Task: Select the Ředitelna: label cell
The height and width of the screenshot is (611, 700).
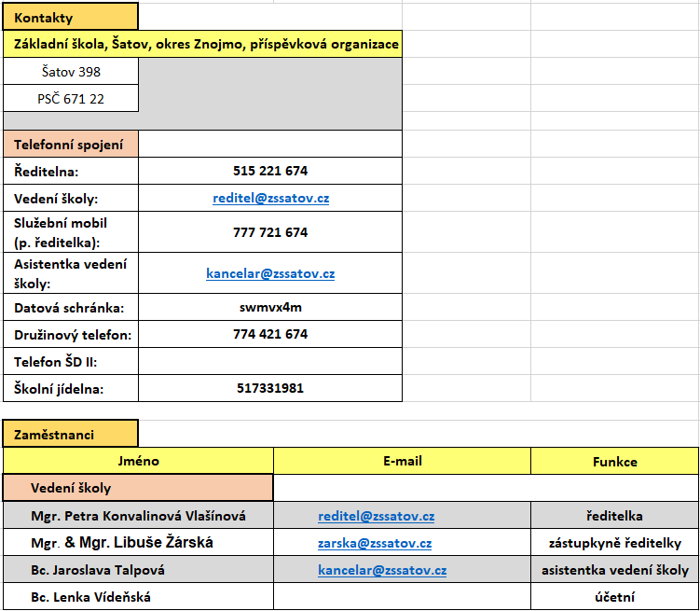Action: 71,171
